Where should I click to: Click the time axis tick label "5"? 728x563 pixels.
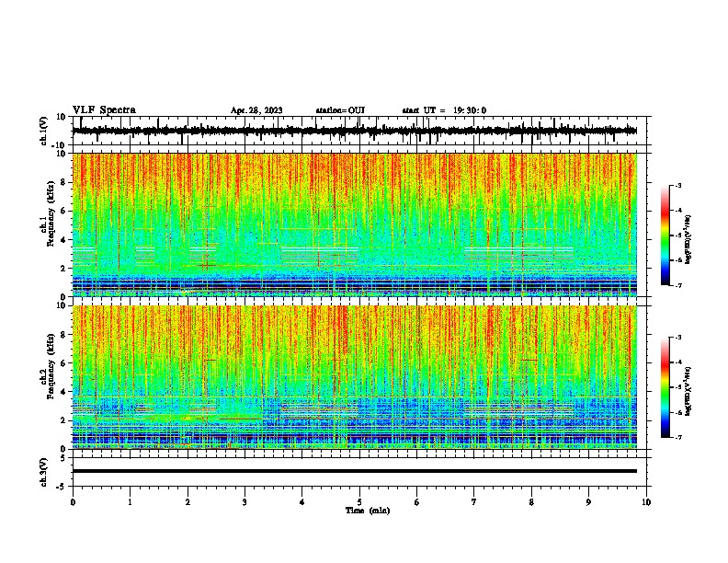[x=359, y=502]
